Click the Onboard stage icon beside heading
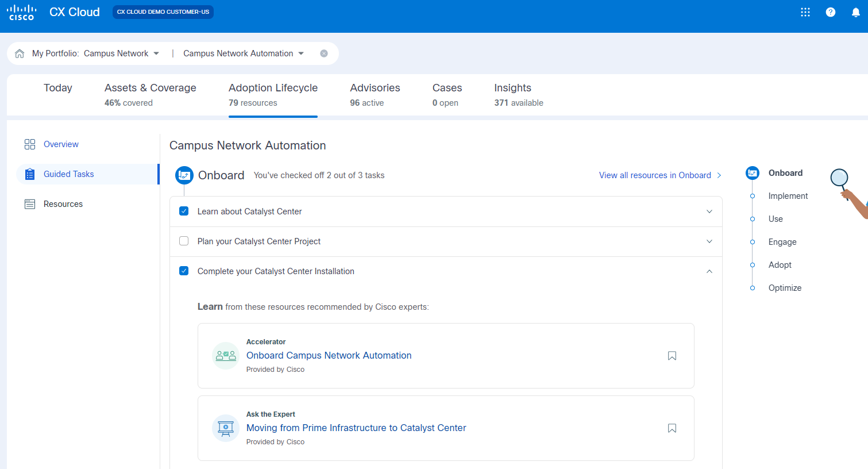Image resolution: width=868 pixels, height=469 pixels. (x=184, y=175)
